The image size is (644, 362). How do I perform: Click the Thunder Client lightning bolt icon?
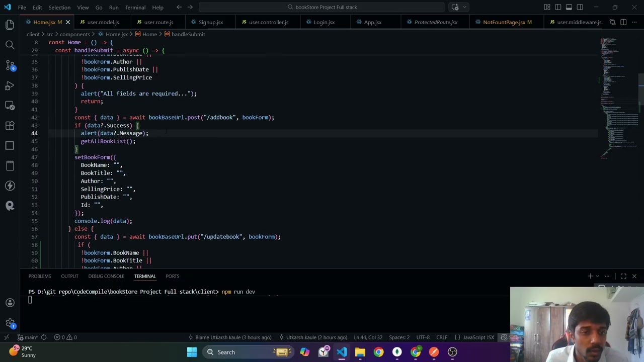pyautogui.click(x=10, y=186)
